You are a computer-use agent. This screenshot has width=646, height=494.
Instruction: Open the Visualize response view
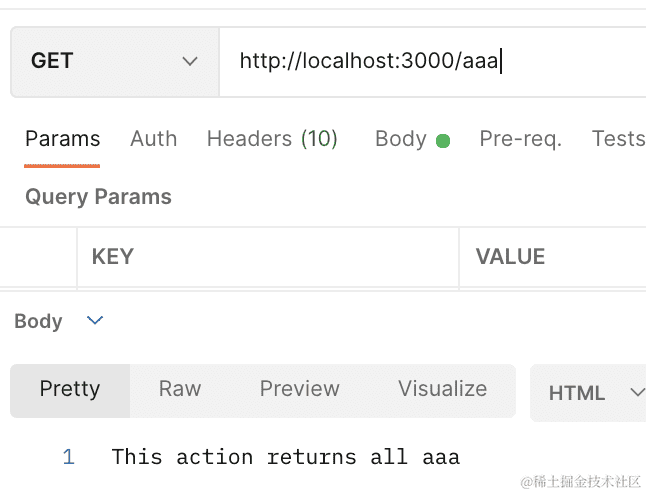442,389
